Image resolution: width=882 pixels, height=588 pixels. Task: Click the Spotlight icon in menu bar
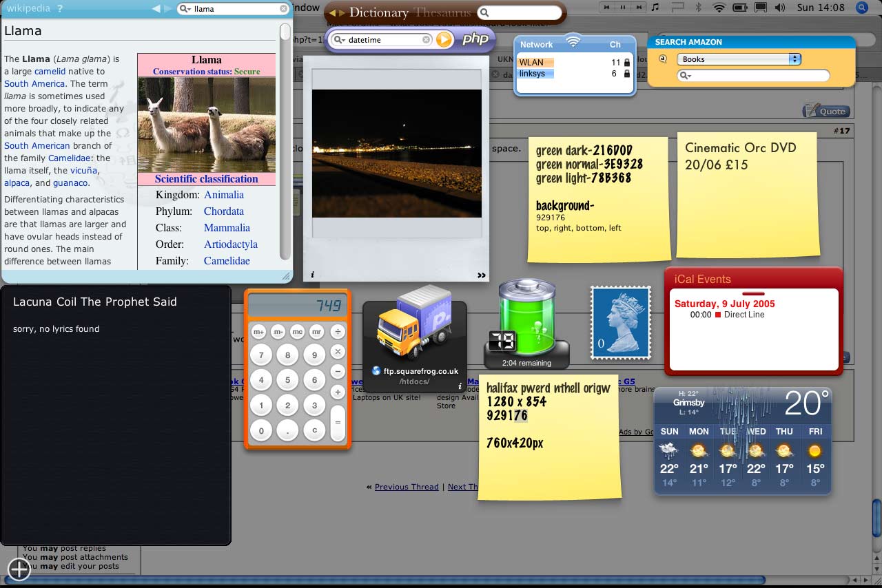861,8
